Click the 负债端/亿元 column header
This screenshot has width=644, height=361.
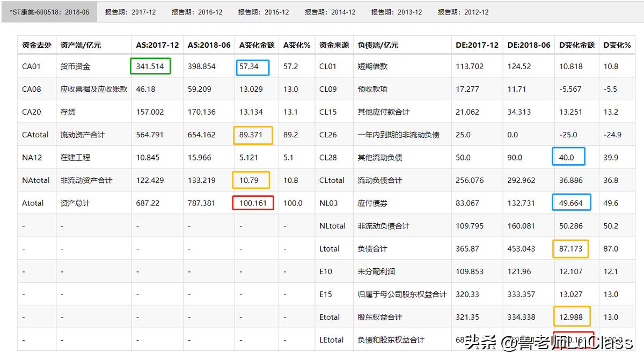click(x=378, y=45)
